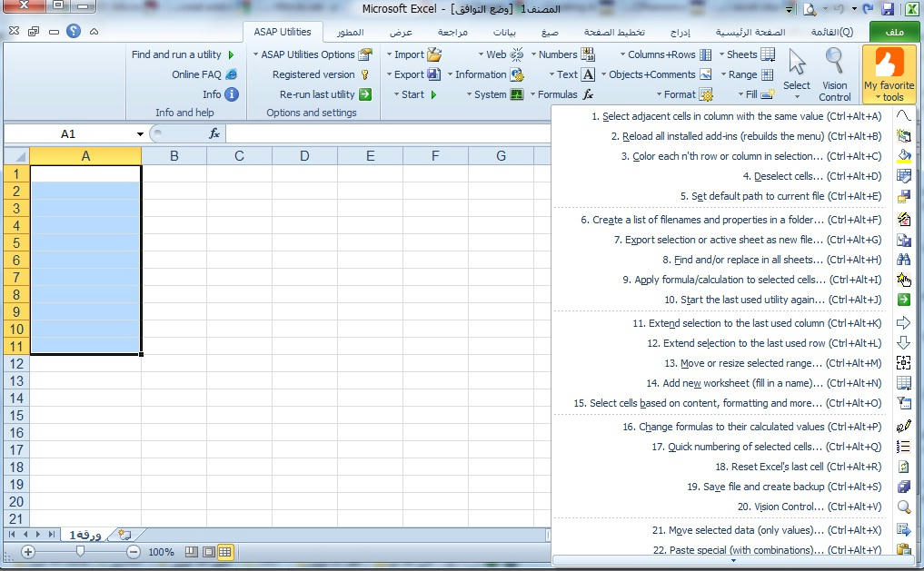Viewport: 924px width, 571px height.
Task: Open the إدراج ribbon tab
Action: pyautogui.click(x=680, y=32)
